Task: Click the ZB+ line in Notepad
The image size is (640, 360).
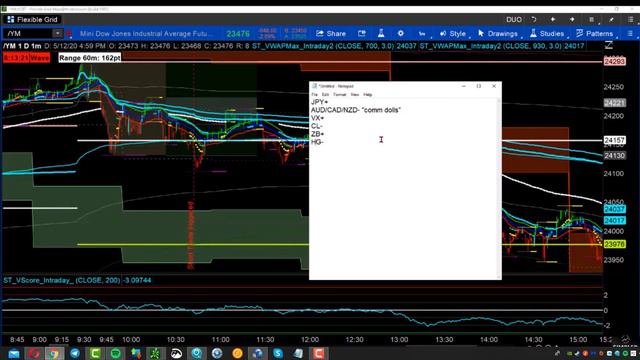Action: [317, 134]
